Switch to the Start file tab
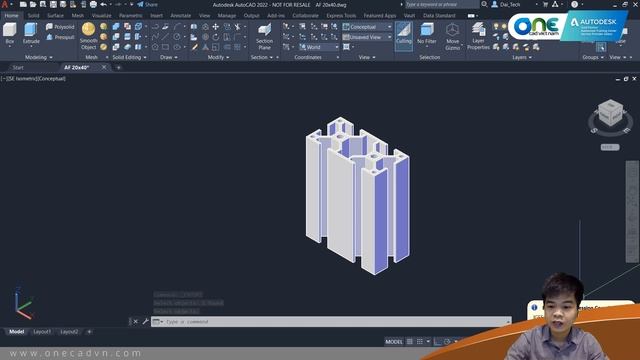The width and height of the screenshot is (640, 360). coord(18,67)
